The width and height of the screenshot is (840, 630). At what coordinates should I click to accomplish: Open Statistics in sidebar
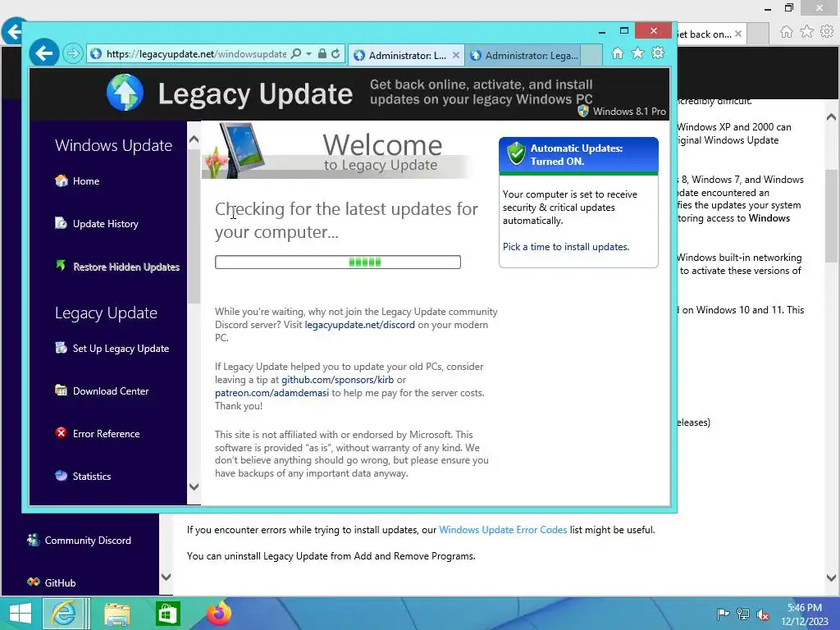[x=92, y=477]
